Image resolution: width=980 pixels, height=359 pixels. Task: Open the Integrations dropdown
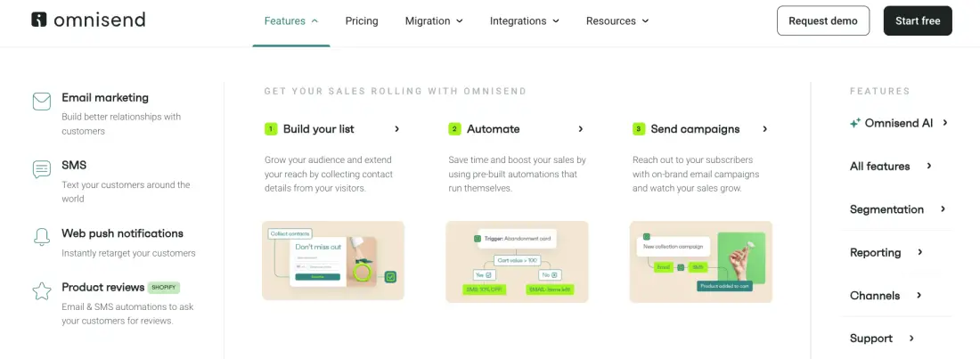click(x=525, y=21)
